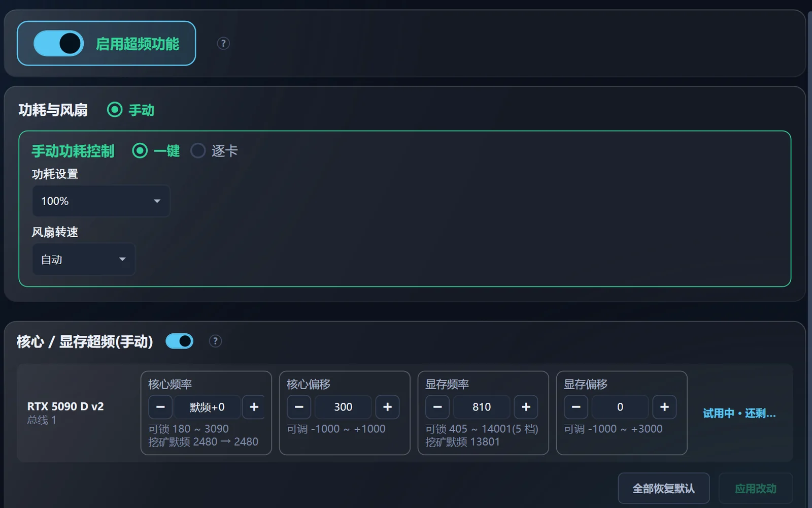
Task: Toggle the 启用超频功能 switch
Action: [58, 44]
